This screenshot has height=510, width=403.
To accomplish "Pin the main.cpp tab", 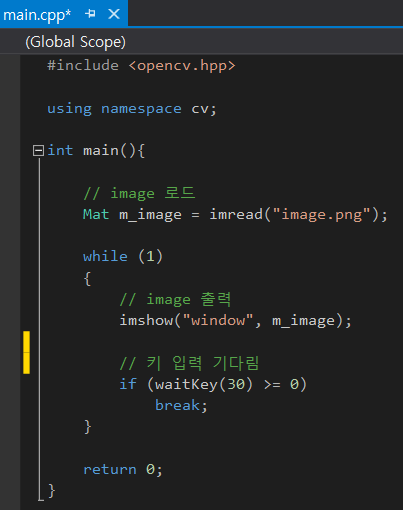I will tap(90, 14).
